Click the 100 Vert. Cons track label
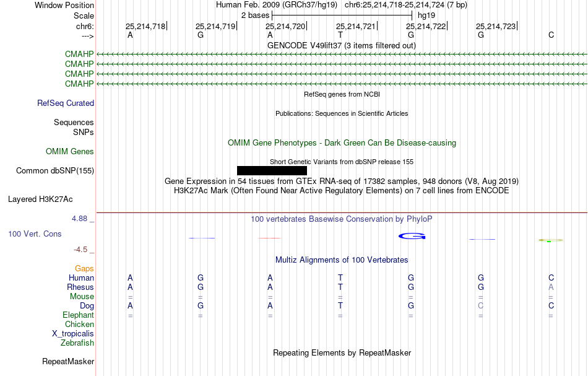 tap(35, 234)
